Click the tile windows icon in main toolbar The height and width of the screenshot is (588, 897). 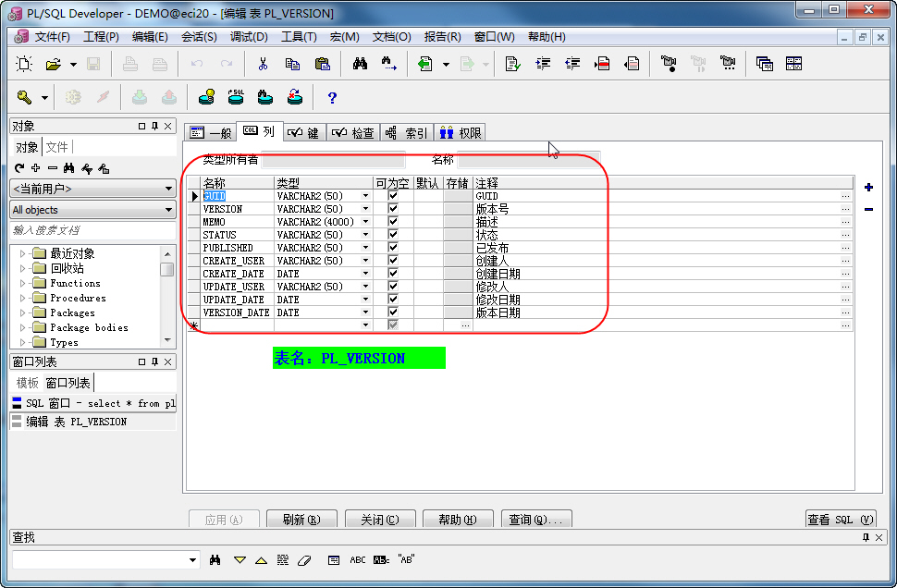pyautogui.click(x=793, y=64)
